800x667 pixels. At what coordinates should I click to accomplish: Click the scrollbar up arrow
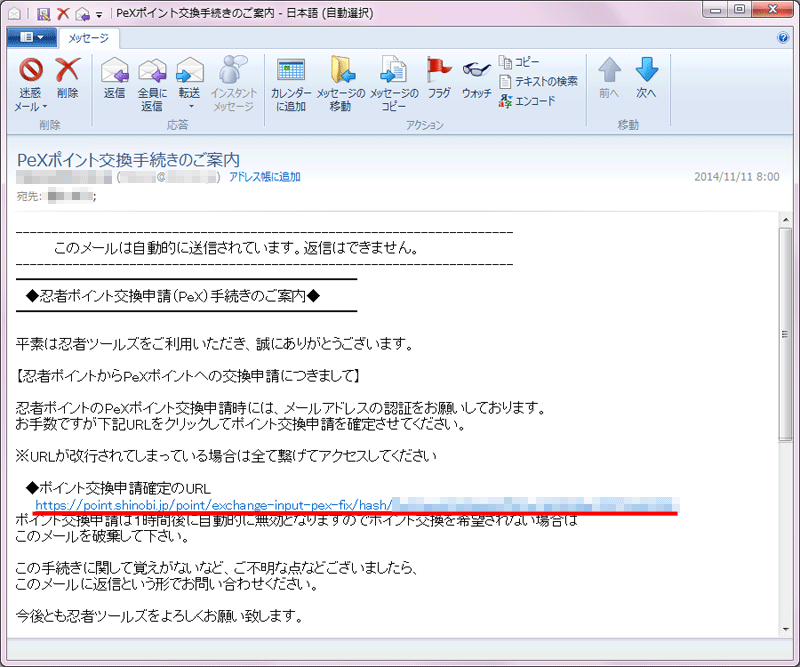point(786,220)
